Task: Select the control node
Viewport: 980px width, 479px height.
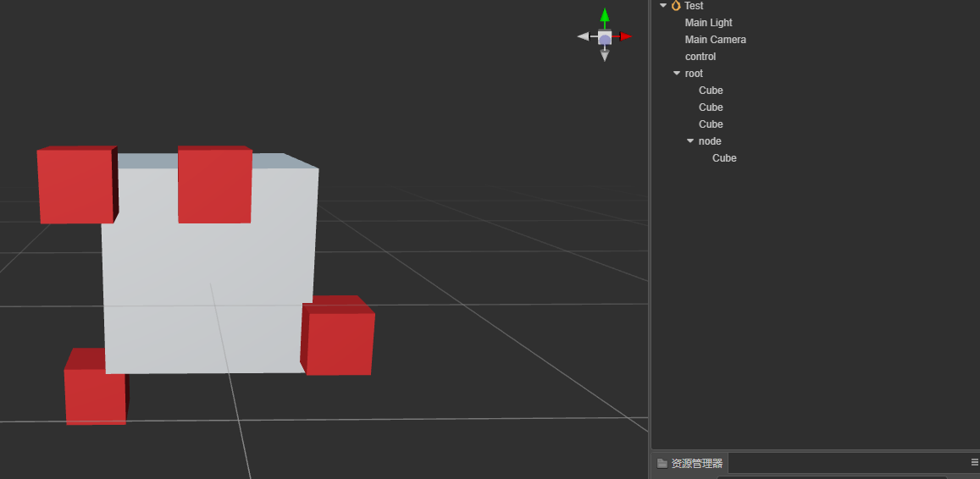Action: [x=700, y=56]
